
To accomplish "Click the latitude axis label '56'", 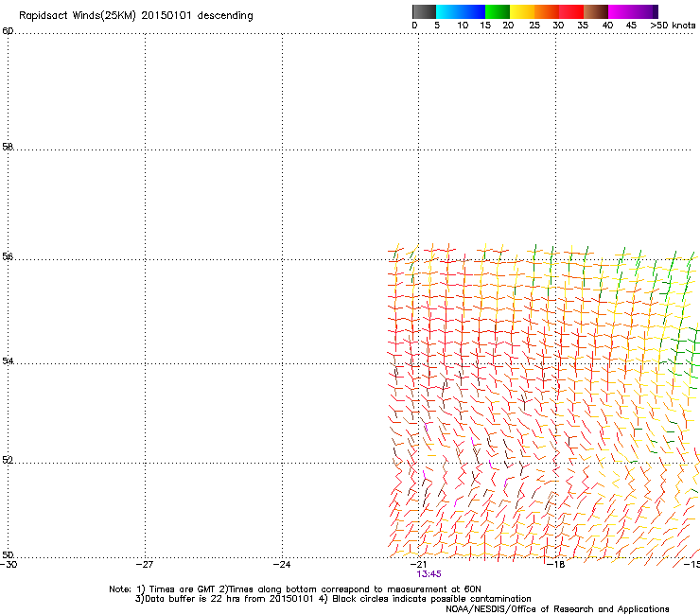I will tap(8, 256).
